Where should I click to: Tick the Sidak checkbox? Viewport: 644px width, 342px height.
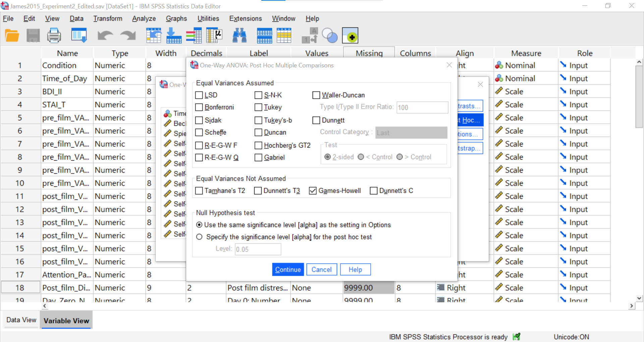(199, 120)
